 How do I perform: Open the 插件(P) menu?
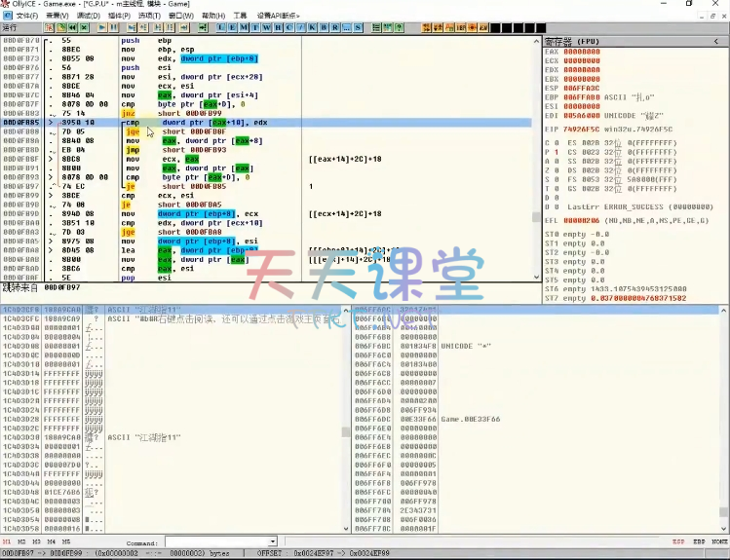119,16
